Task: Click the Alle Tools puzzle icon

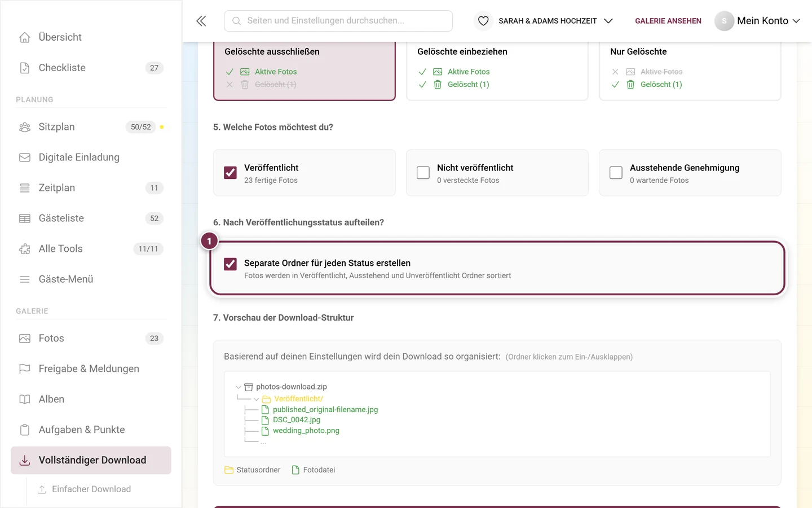Action: coord(25,249)
